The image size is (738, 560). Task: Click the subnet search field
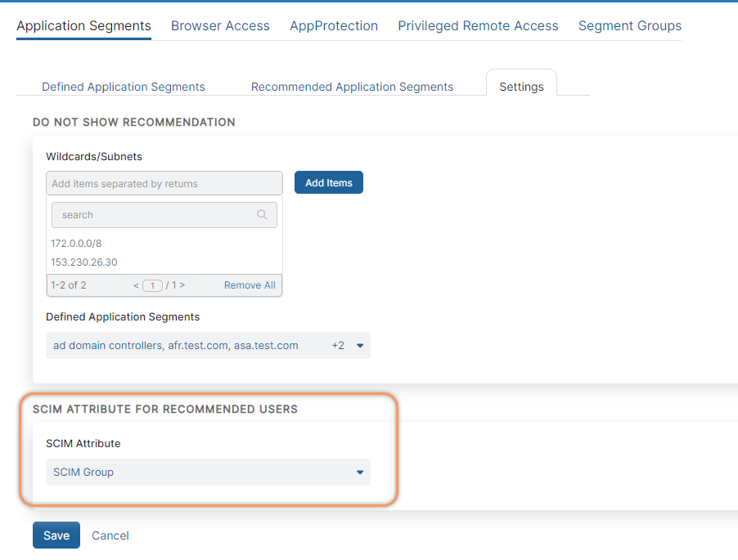[155, 215]
